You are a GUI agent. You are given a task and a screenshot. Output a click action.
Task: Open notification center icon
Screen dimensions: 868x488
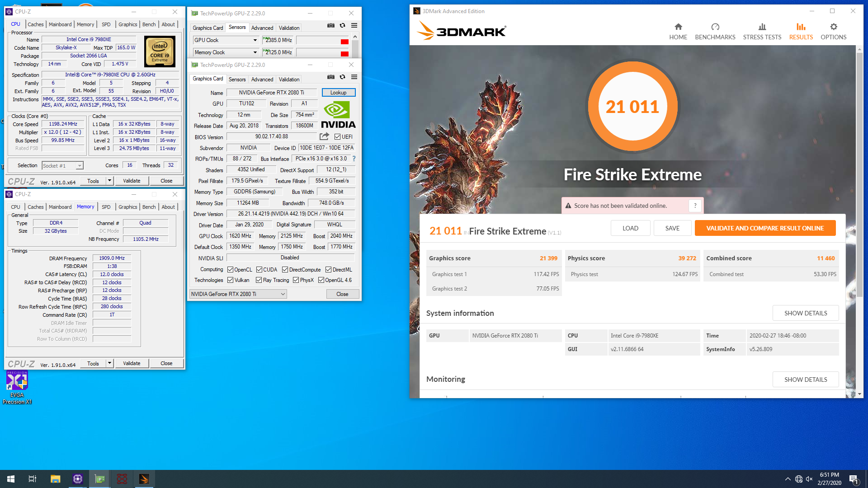(854, 479)
